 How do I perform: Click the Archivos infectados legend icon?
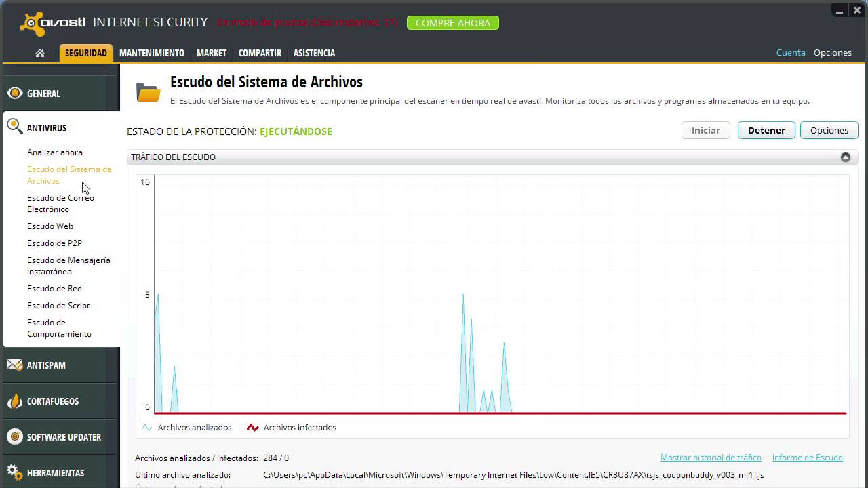click(x=253, y=428)
